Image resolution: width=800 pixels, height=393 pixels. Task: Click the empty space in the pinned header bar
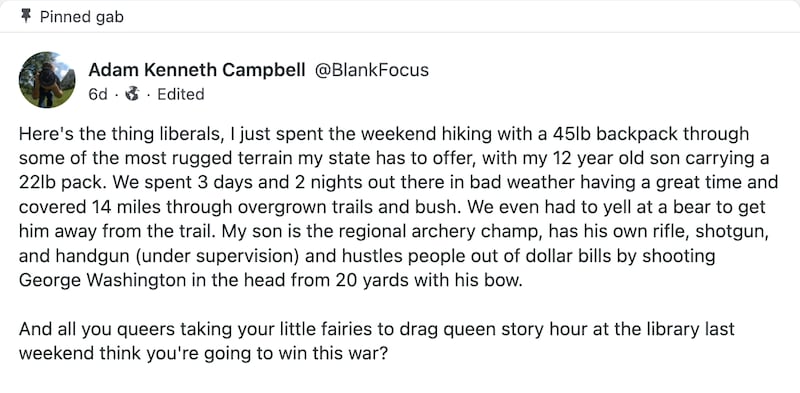click(x=459, y=17)
